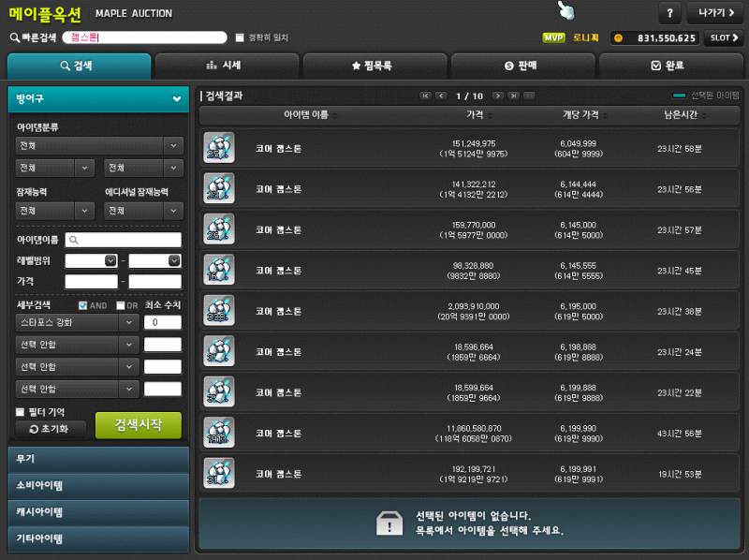This screenshot has height=560, width=749.
Task: Click the meso balance 831,550,625
Action: tap(666, 38)
